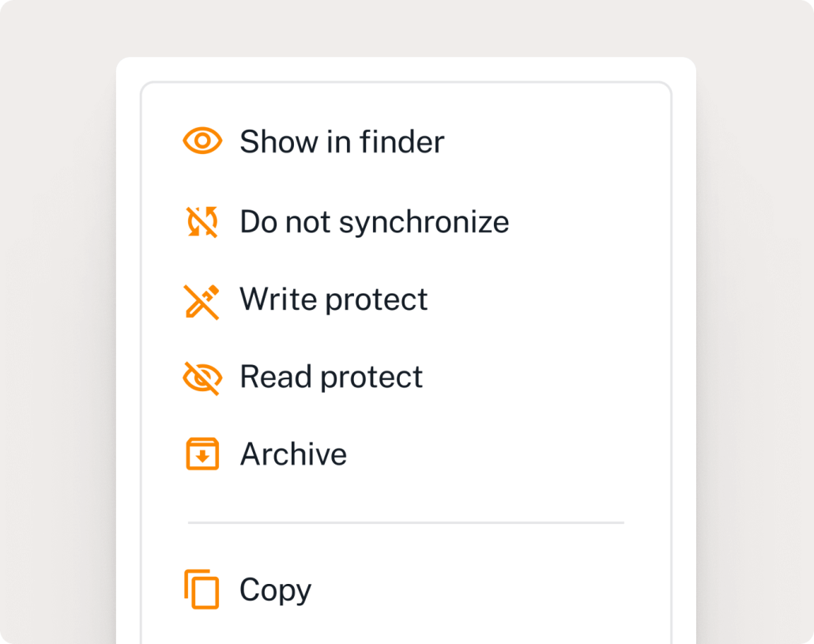
Task: Click the crossed-out sync arrows icon
Action: 202,222
